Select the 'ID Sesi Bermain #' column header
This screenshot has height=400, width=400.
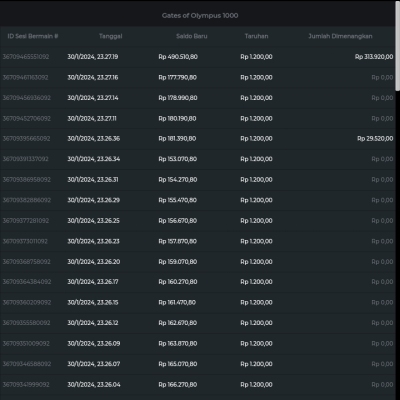pos(33,36)
